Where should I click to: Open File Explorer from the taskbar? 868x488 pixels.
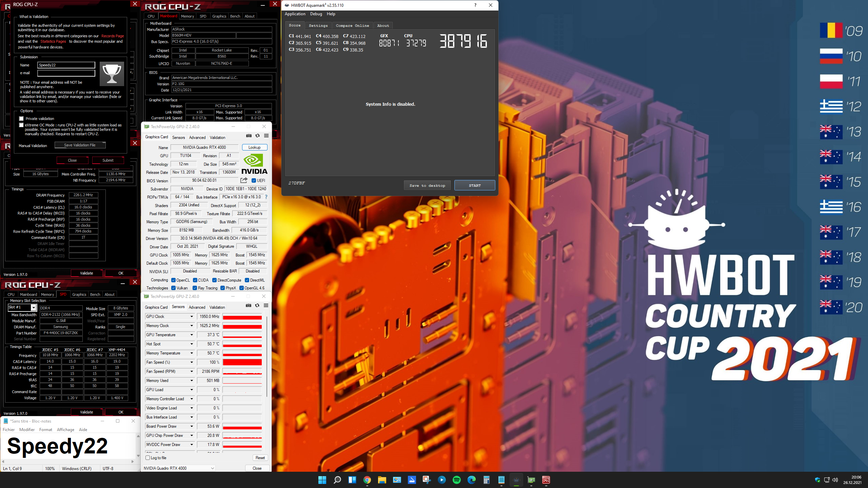click(382, 480)
